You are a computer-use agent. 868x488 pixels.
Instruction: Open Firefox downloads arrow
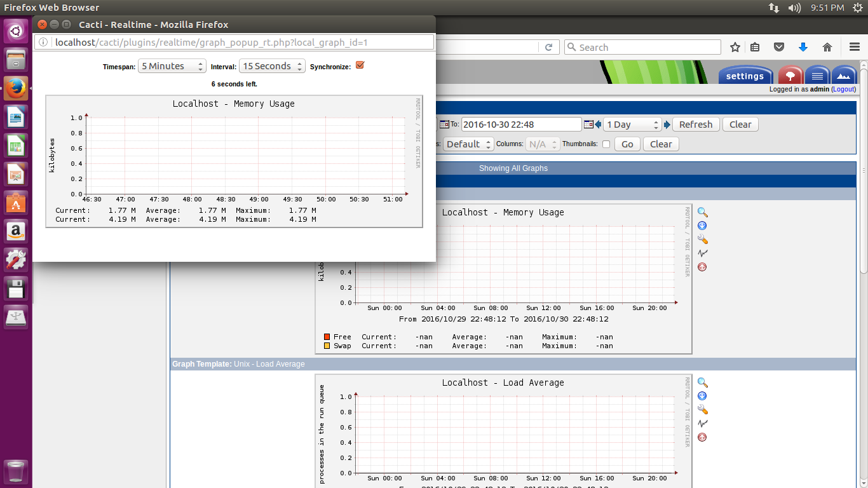coord(803,47)
